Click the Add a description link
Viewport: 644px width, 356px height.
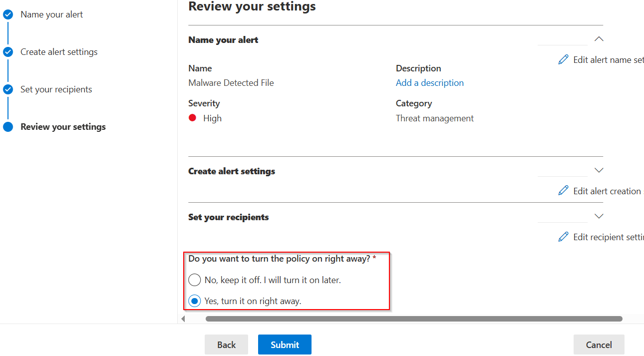point(429,82)
